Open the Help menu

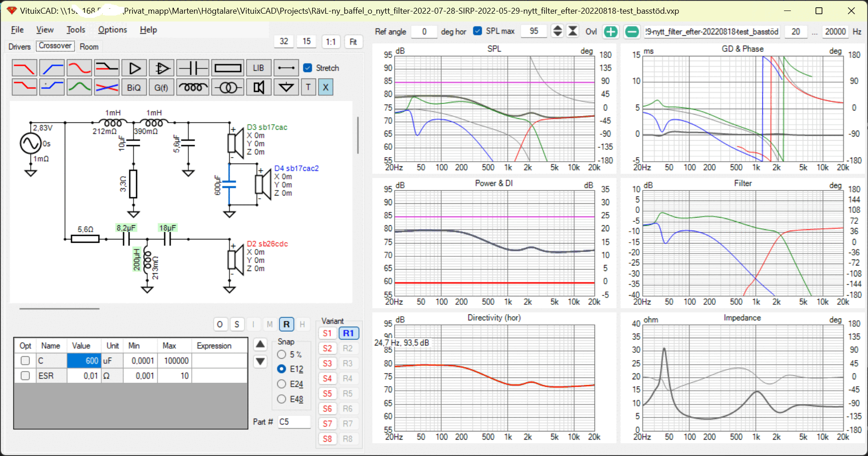pos(148,30)
